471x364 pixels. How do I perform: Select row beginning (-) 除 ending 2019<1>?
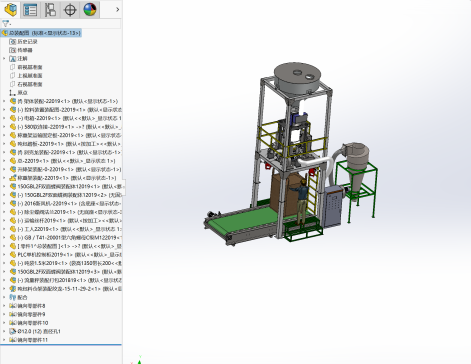[x=70, y=212]
